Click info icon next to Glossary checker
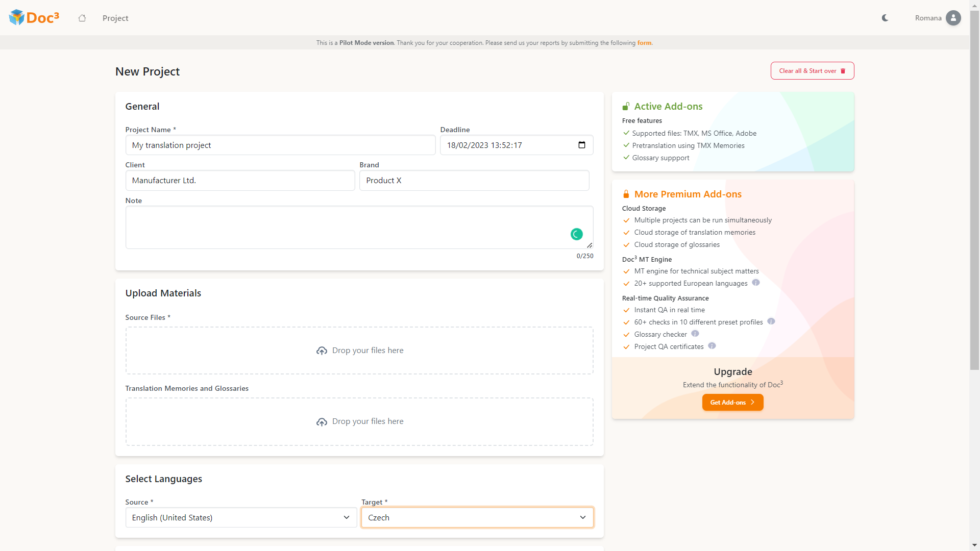The width and height of the screenshot is (980, 551). pyautogui.click(x=695, y=334)
